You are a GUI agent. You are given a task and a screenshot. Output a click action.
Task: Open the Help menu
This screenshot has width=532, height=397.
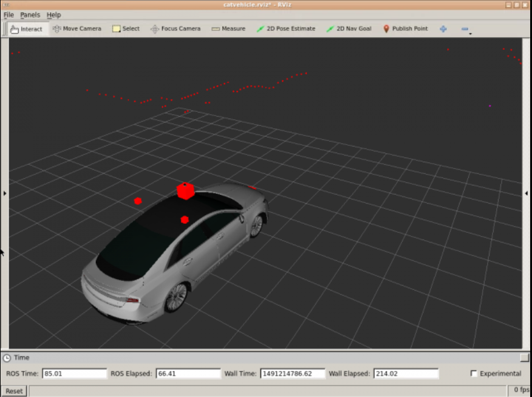pos(53,15)
